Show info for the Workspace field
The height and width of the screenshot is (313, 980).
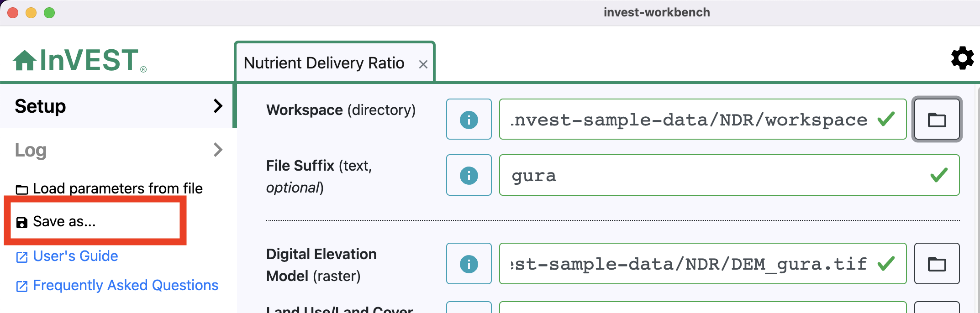[x=469, y=120]
